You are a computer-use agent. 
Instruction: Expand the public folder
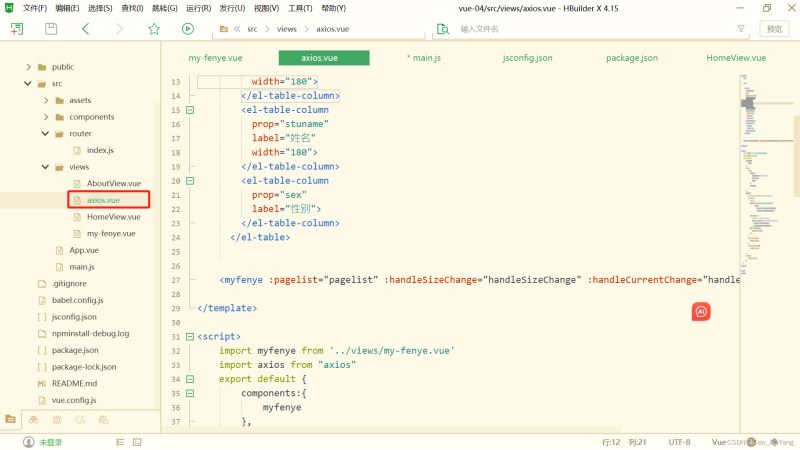[x=28, y=67]
